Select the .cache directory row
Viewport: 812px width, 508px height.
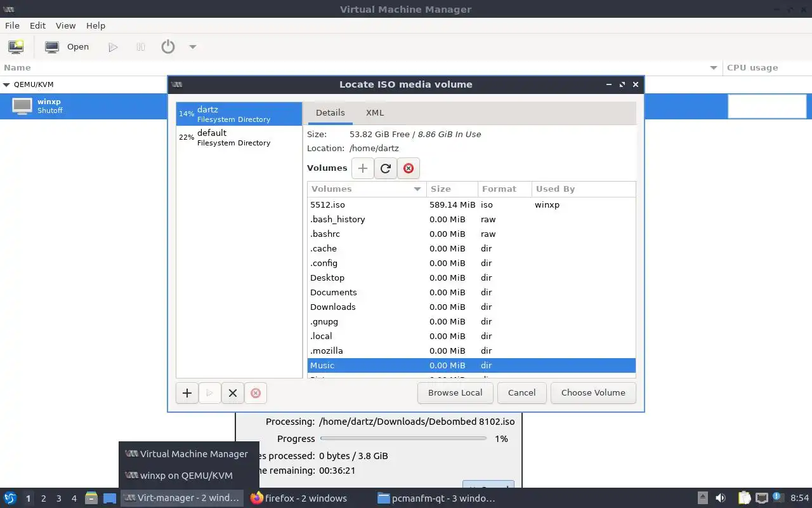coord(471,248)
